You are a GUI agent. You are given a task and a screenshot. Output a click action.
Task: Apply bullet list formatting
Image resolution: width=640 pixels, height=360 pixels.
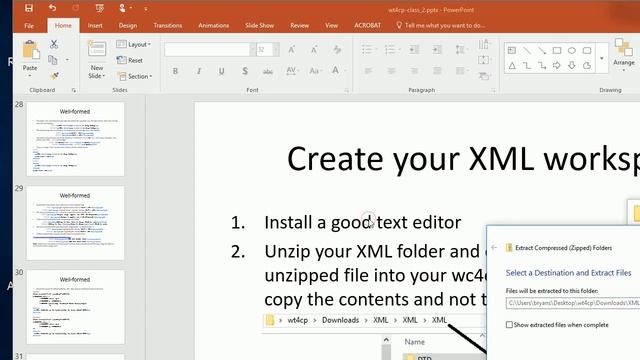(367, 50)
